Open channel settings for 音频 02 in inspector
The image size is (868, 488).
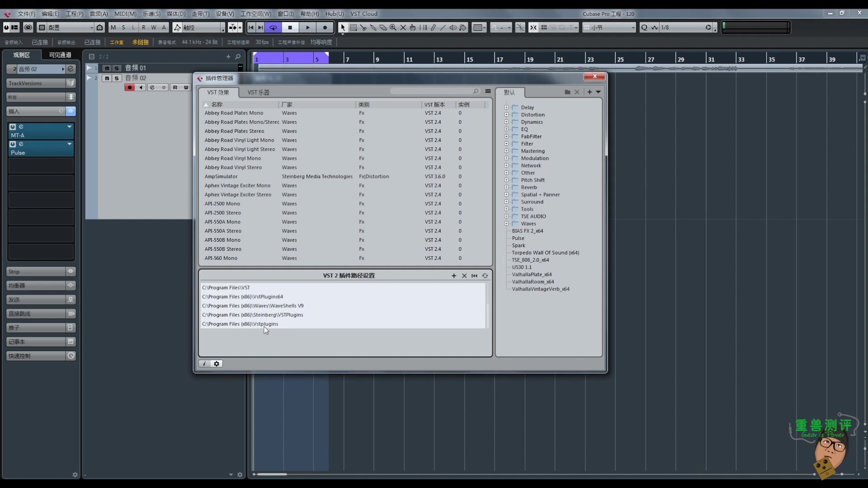coord(71,69)
